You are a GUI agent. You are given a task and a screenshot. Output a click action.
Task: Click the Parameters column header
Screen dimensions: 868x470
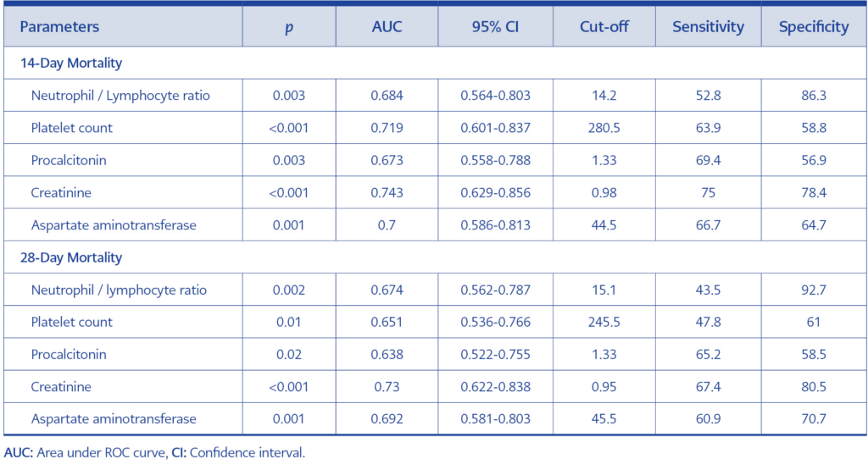[x=59, y=27]
